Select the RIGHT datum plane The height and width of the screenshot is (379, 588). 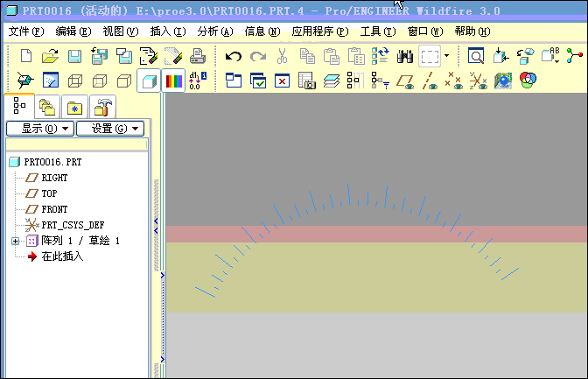coord(54,178)
